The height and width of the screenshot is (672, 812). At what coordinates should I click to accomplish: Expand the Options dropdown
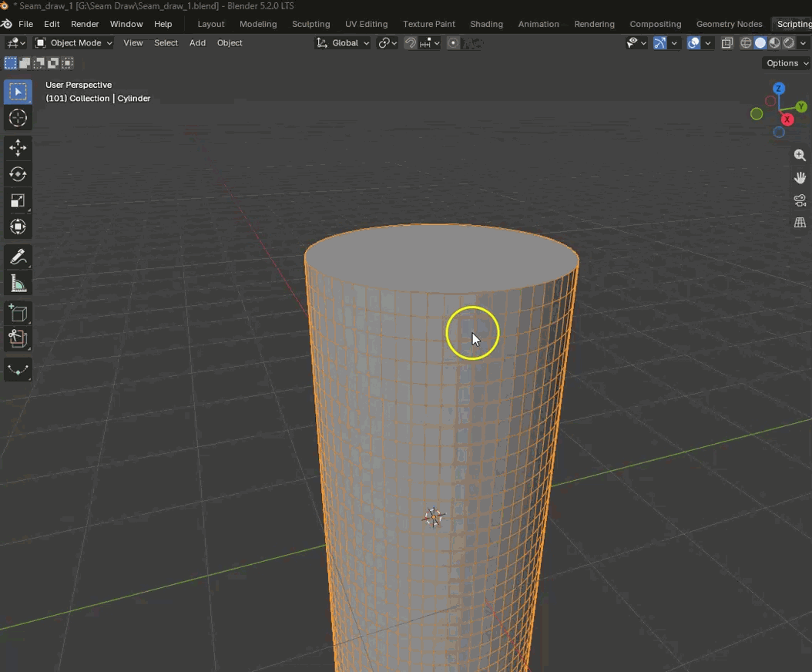click(x=787, y=63)
